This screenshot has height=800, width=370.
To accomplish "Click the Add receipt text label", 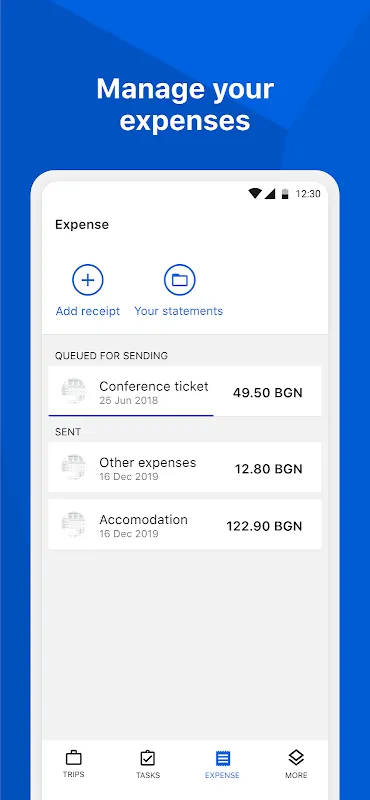I will (88, 311).
